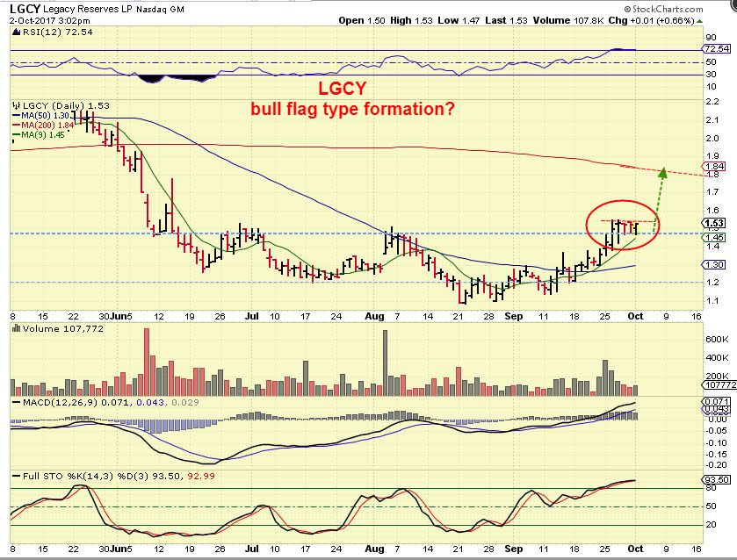Click the Last 1.53 quote value
The width and height of the screenshot is (737, 560).
[506, 21]
